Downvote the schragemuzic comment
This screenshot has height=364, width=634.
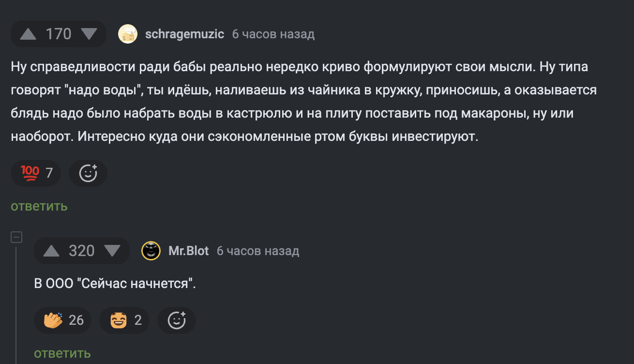pyautogui.click(x=89, y=34)
